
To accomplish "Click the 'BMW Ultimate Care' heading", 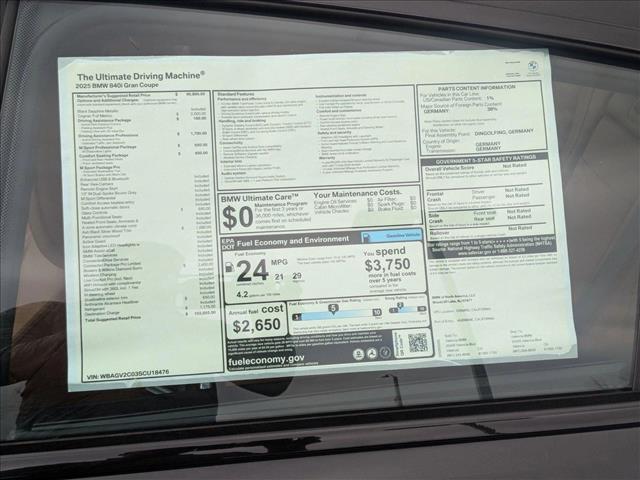I will [260, 198].
